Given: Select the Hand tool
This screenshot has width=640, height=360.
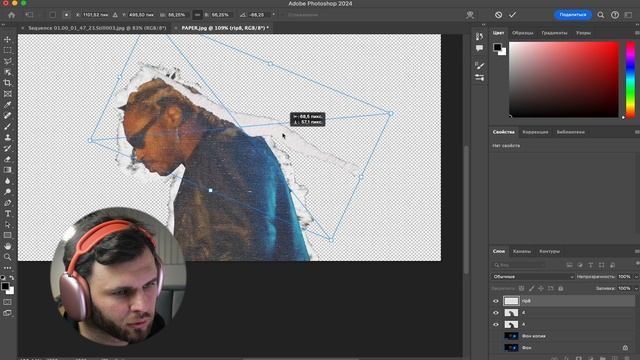Looking at the screenshot, I should 7,246.
